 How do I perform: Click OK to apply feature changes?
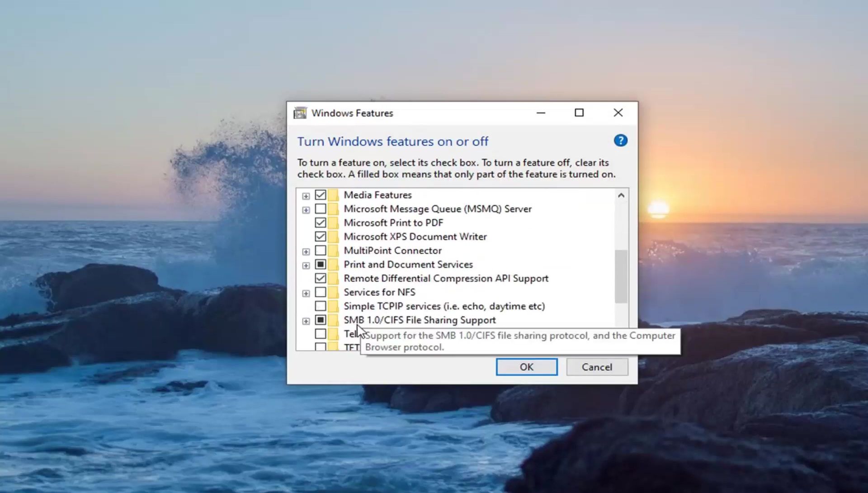[x=527, y=367]
